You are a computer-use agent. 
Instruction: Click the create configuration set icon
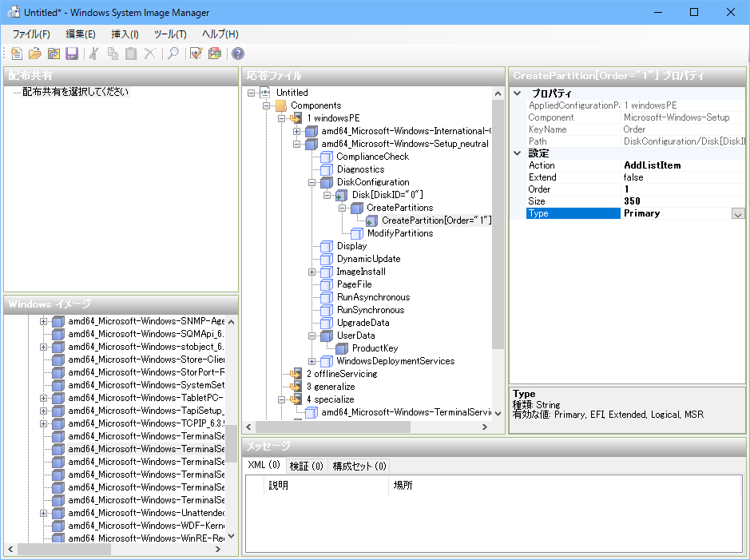(x=215, y=54)
